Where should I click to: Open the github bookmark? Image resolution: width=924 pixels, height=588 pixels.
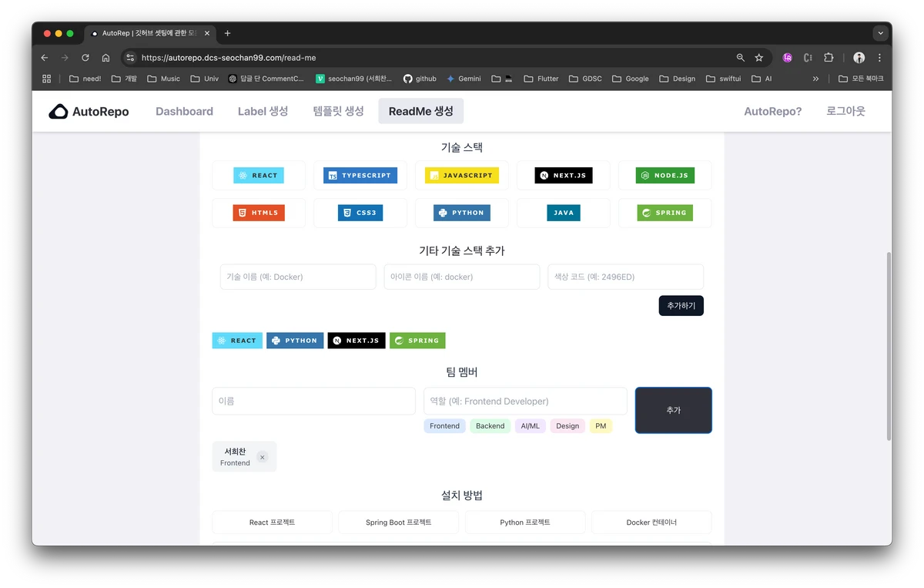[x=420, y=79]
